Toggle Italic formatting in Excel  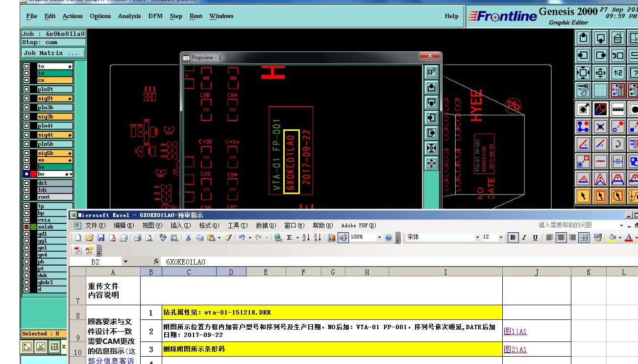click(524, 238)
